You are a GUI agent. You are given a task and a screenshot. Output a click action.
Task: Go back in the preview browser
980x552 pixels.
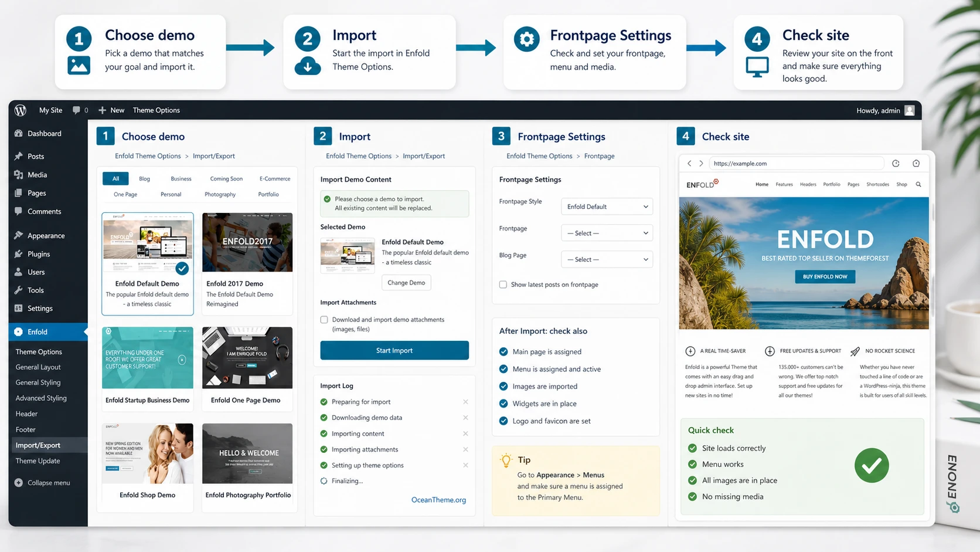[x=689, y=164]
